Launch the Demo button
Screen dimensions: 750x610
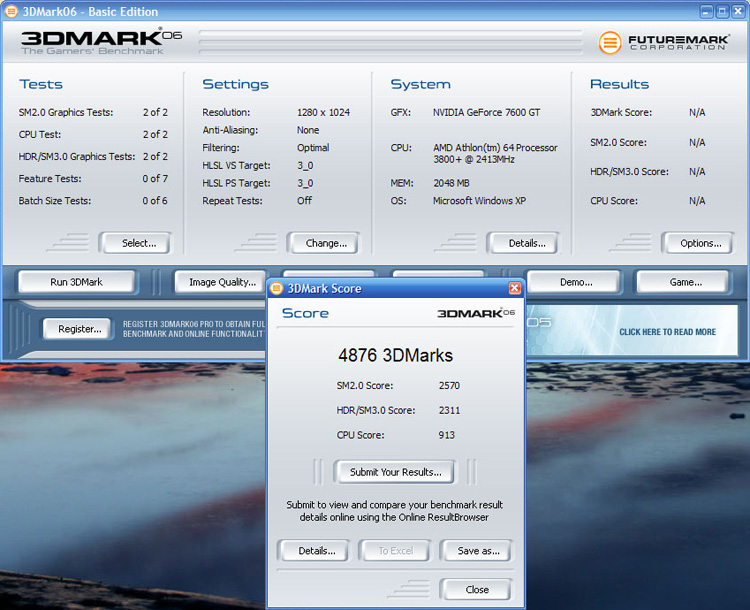coord(574,282)
